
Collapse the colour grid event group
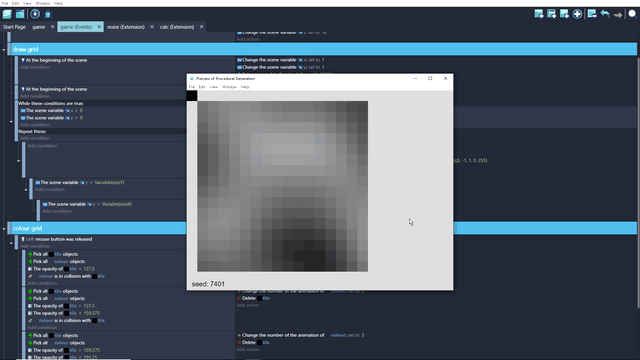click(4, 229)
